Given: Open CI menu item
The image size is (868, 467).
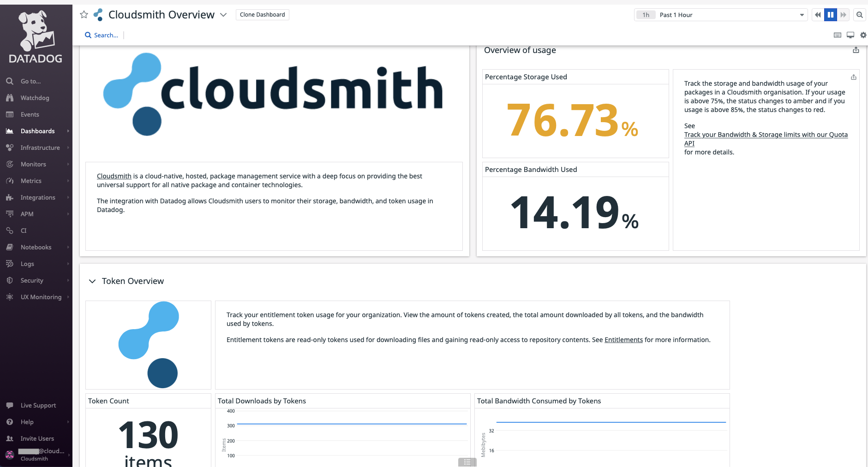Looking at the screenshot, I should click(x=24, y=231).
